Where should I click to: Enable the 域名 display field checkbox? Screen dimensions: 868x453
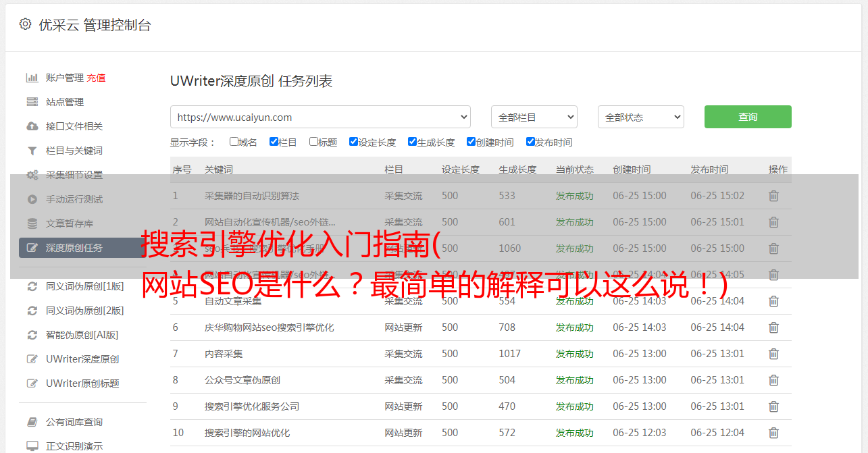tap(234, 142)
